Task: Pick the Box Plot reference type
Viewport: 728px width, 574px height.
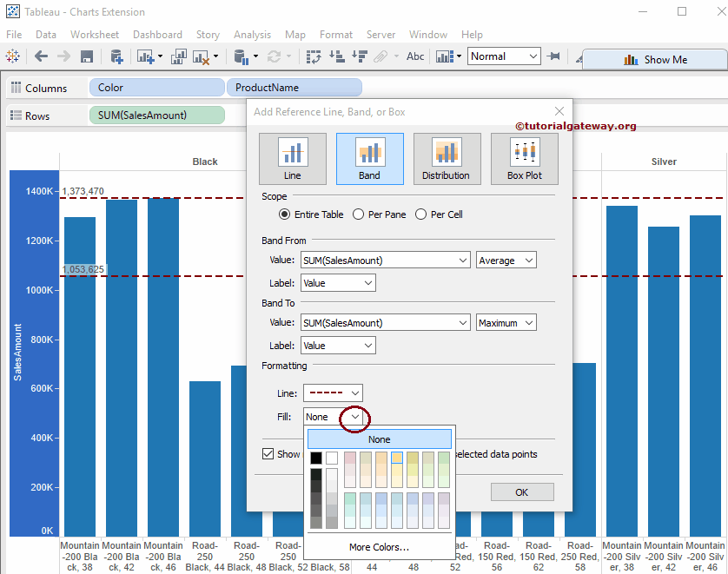Action: coord(524,159)
